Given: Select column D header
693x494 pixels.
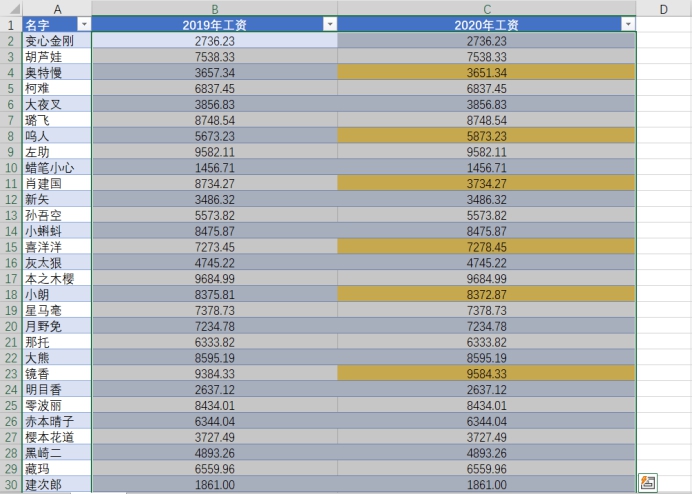Looking at the screenshot, I should click(663, 9).
